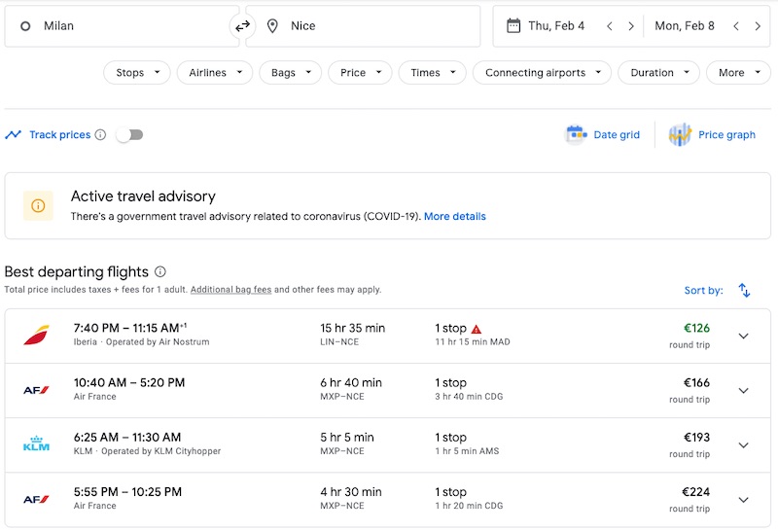
Task: Open the Airlines filter dropdown
Action: pos(215,73)
